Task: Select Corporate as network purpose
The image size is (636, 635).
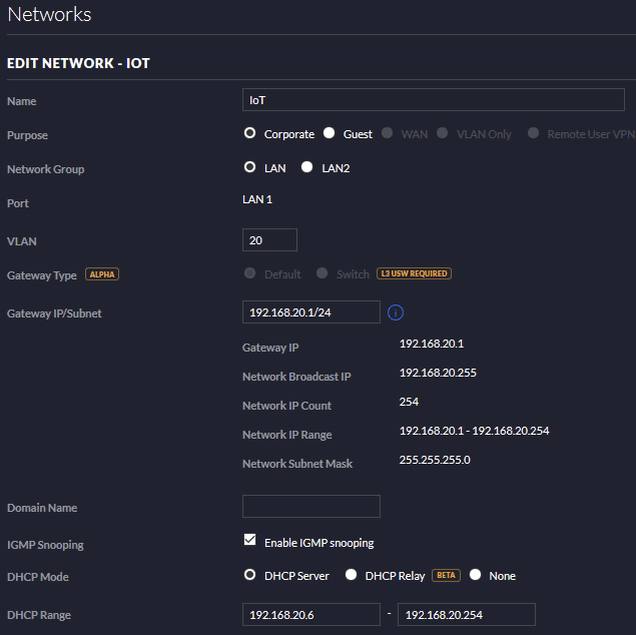Action: pyautogui.click(x=250, y=134)
